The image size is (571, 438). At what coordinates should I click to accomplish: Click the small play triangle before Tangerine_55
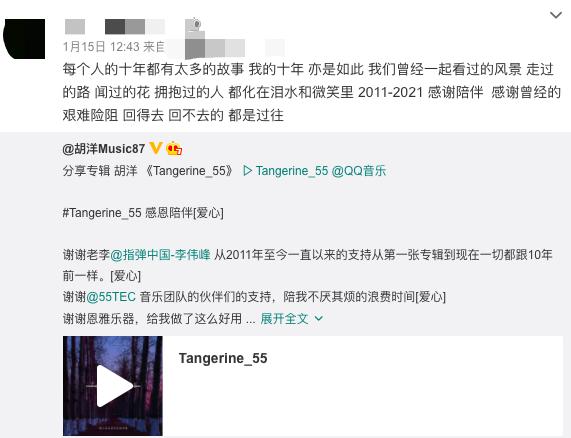tap(248, 171)
